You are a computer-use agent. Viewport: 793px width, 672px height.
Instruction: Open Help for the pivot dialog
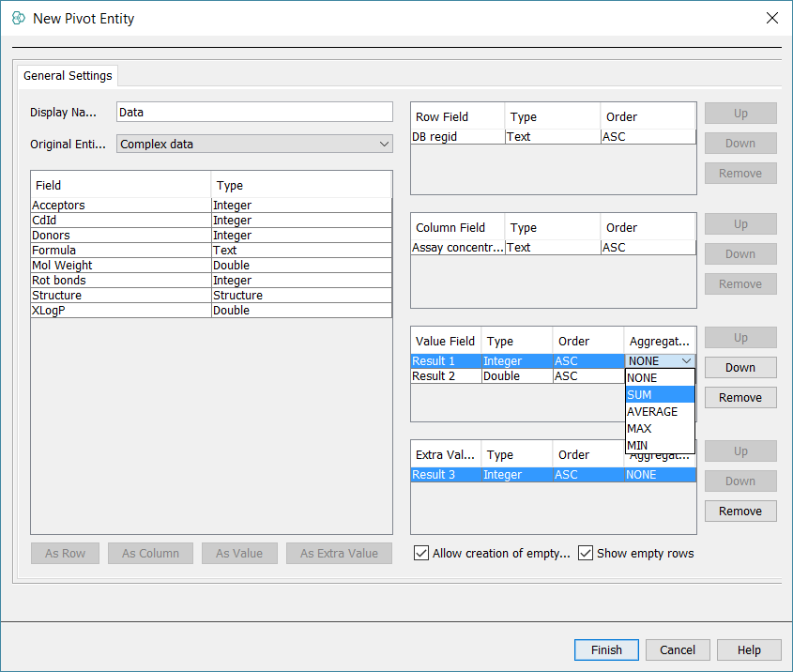point(749,649)
